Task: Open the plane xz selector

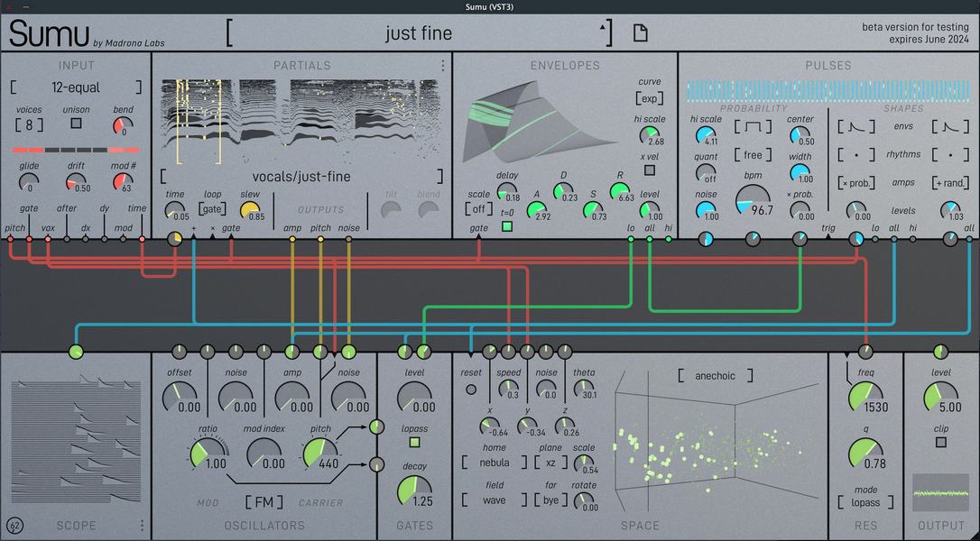Action: (550, 463)
